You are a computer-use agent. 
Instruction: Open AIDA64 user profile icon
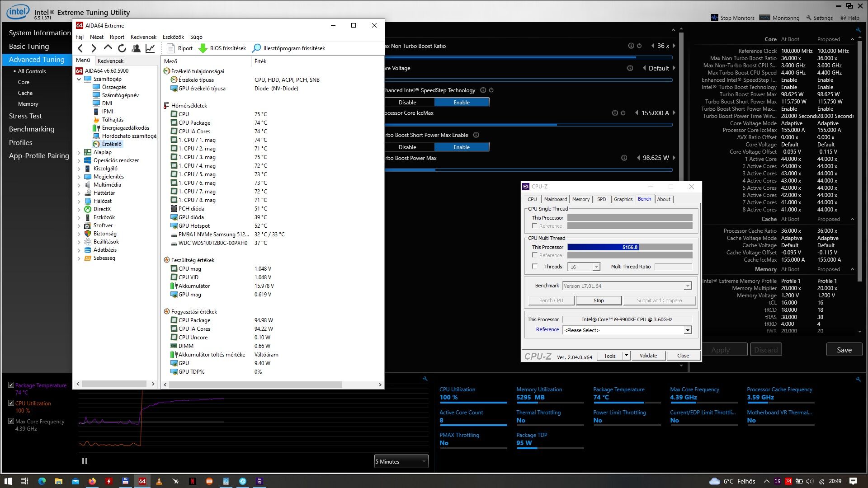pyautogui.click(x=136, y=48)
